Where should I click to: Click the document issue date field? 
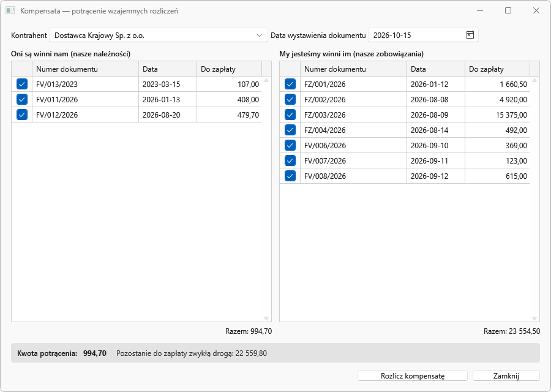[x=423, y=35]
